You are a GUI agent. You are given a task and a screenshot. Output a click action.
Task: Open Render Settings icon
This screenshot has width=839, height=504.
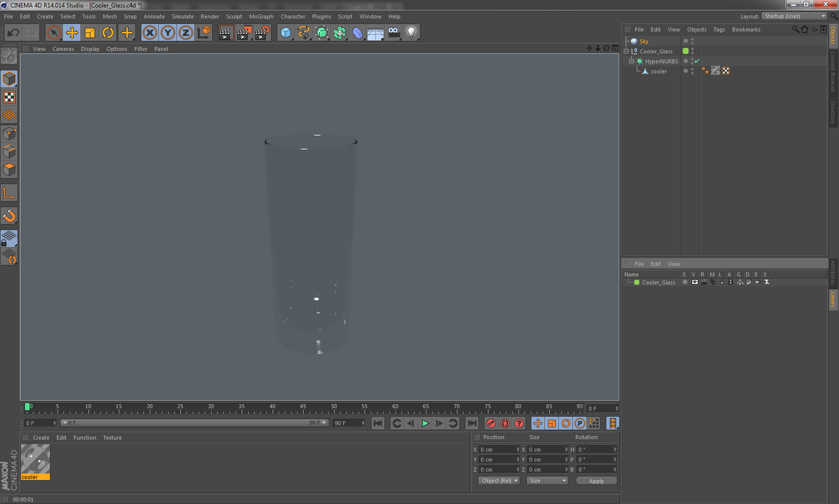[263, 33]
